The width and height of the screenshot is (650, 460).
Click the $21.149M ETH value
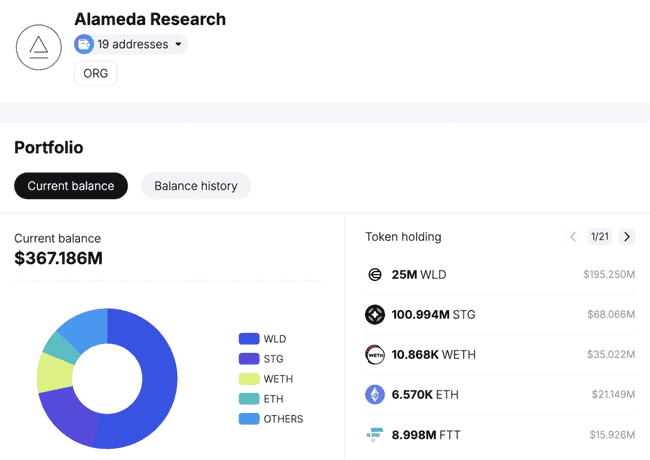click(x=613, y=394)
